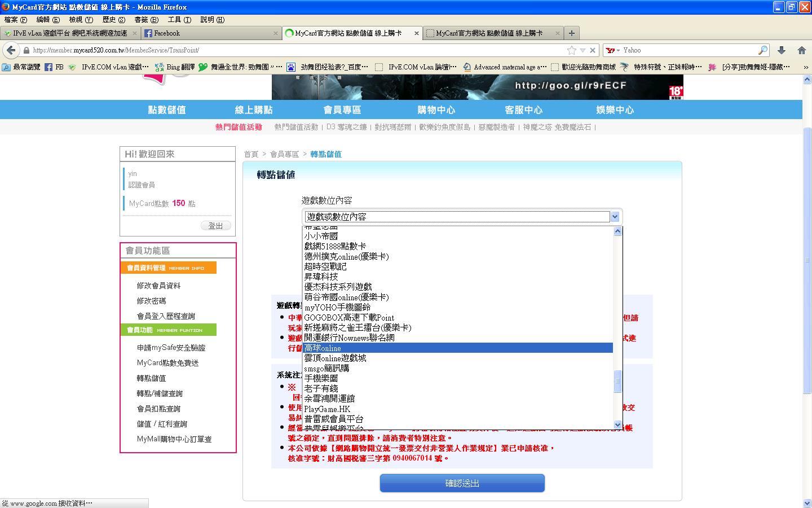Image resolution: width=812 pixels, height=508 pixels.
Task: Click the Yahoo search engine icon
Action: (610, 50)
